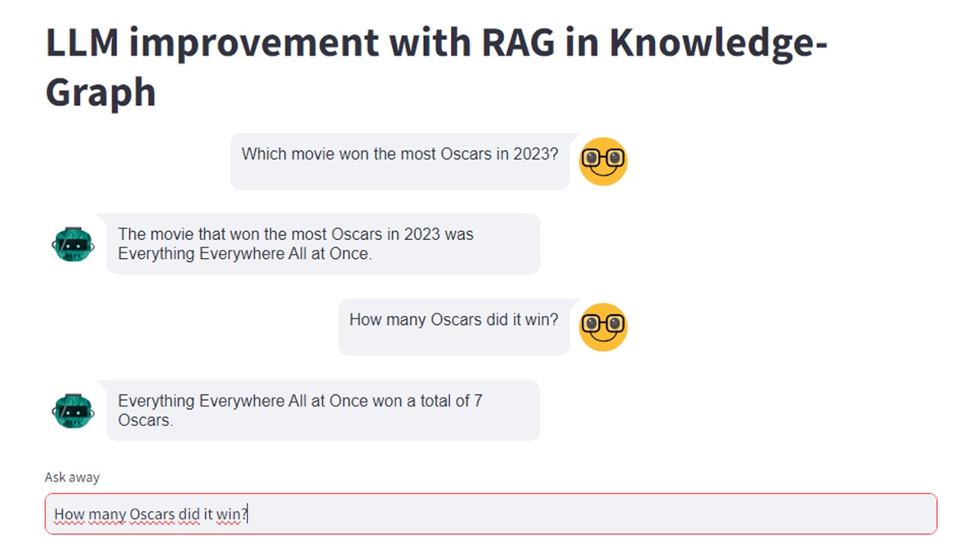964x560 pixels.
Task: Click the message 'Which movie won the most Oscars in 2023?'
Action: [x=400, y=162]
